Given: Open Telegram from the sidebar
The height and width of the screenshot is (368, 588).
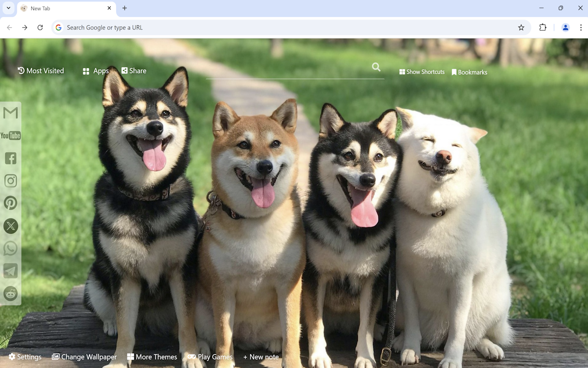Looking at the screenshot, I should 10,271.
